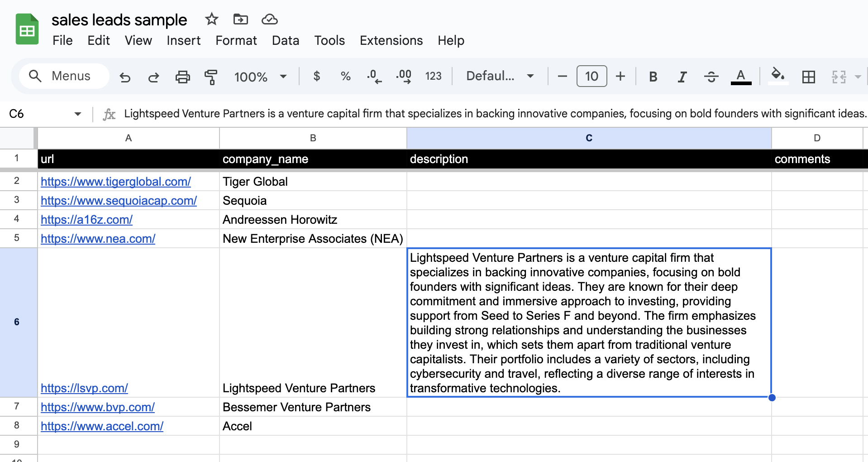This screenshot has width=868, height=462.
Task: Open the Format menu
Action: click(236, 41)
